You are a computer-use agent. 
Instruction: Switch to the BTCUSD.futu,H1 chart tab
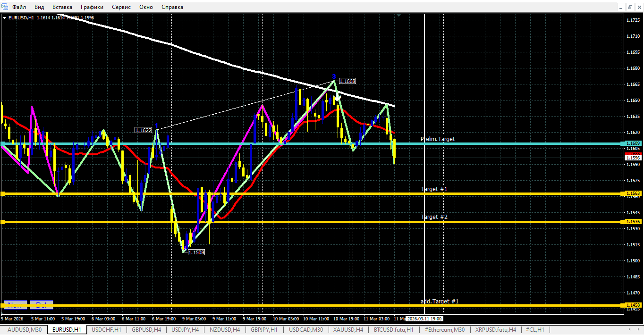point(394,329)
